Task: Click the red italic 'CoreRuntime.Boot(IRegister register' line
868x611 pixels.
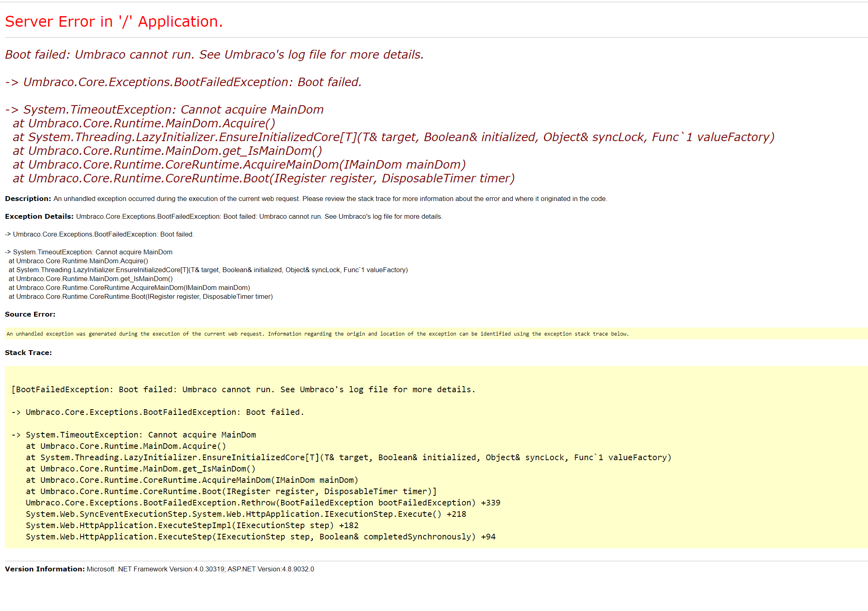Action: click(x=263, y=178)
